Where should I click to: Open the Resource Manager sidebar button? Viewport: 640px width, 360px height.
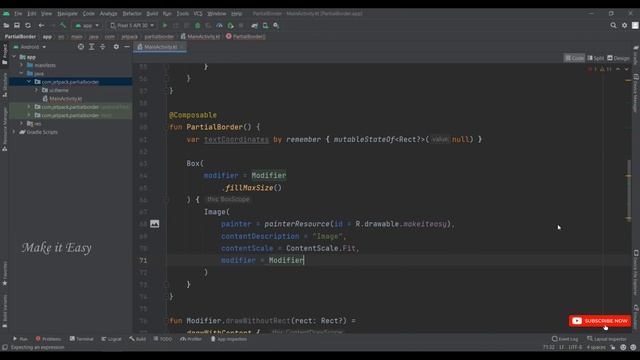click(4, 129)
